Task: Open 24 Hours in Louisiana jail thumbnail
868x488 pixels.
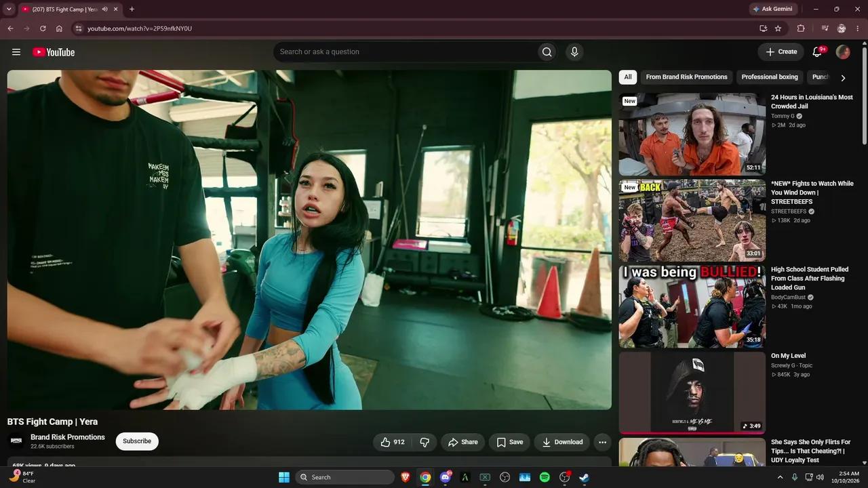Action: pyautogui.click(x=692, y=134)
